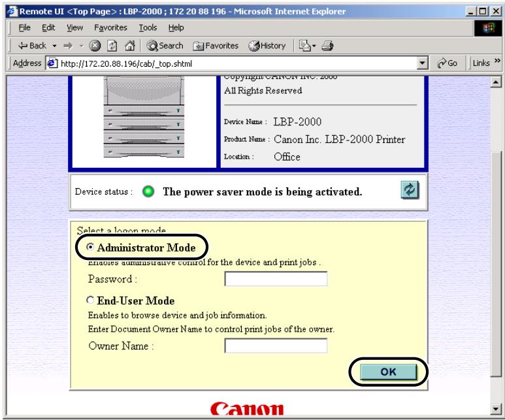Click the OK button
The image size is (505, 420).
pos(388,372)
